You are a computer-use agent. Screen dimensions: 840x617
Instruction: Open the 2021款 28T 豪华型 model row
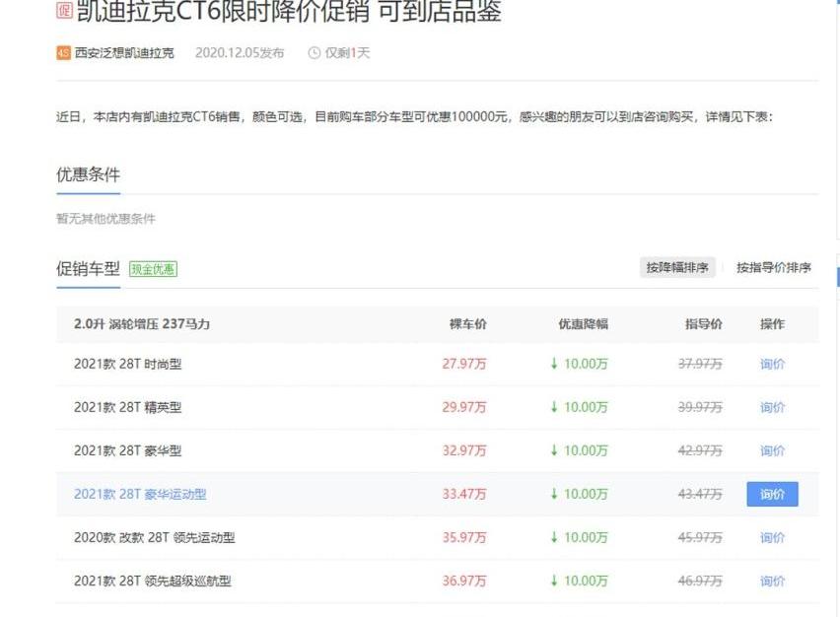pyautogui.click(x=437, y=451)
